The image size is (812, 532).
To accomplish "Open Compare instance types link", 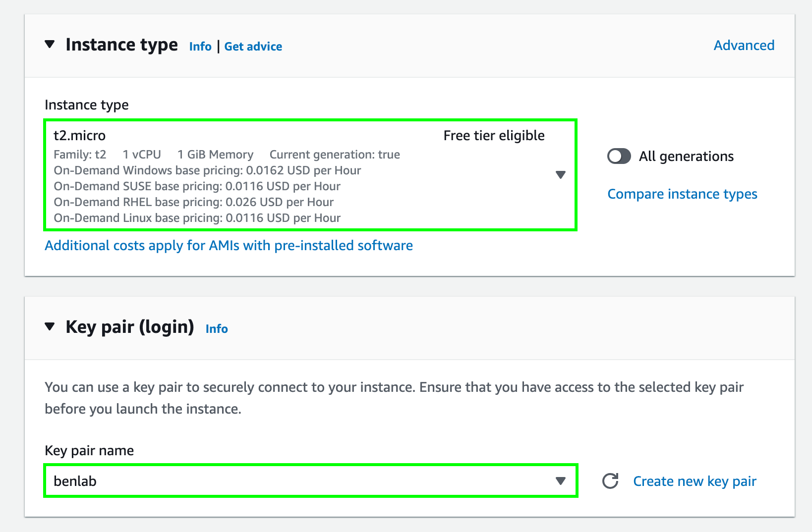I will coord(683,194).
